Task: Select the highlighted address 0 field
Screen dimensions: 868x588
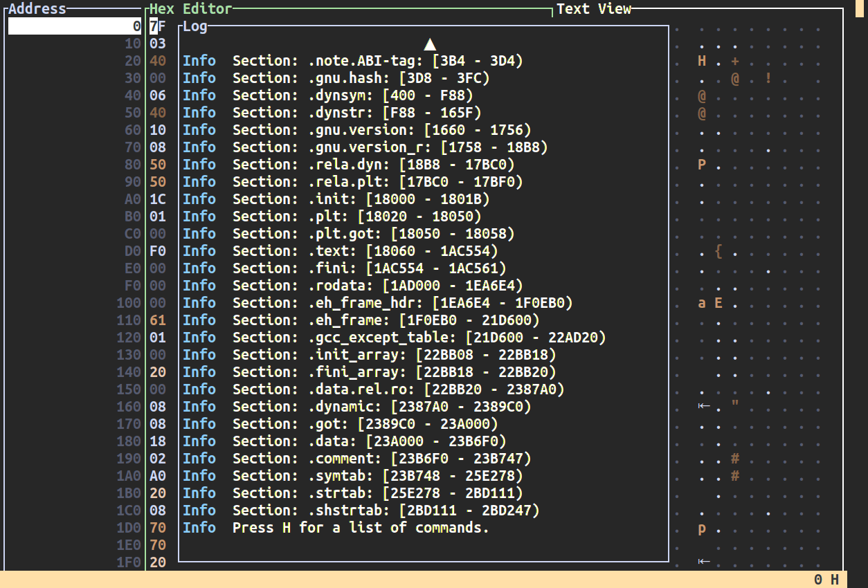Action: (x=75, y=26)
